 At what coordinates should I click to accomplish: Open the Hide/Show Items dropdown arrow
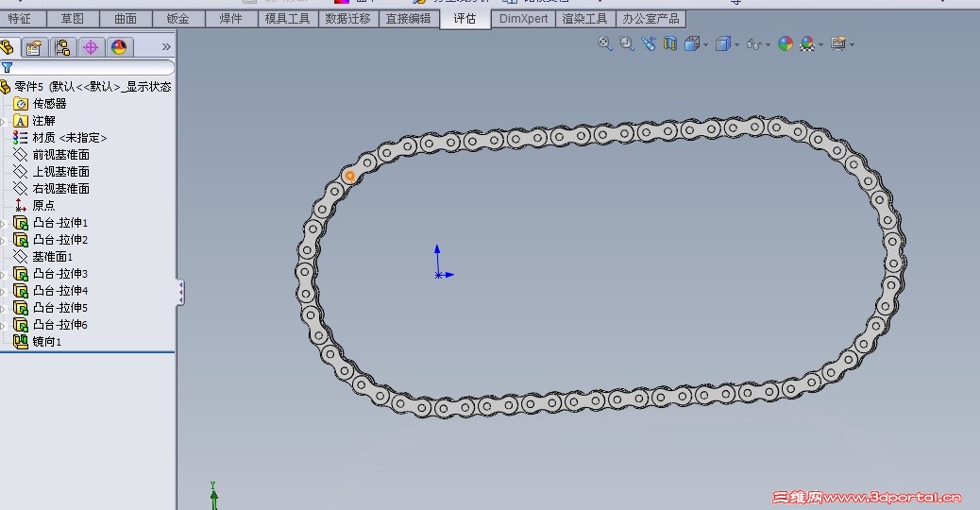point(769,44)
